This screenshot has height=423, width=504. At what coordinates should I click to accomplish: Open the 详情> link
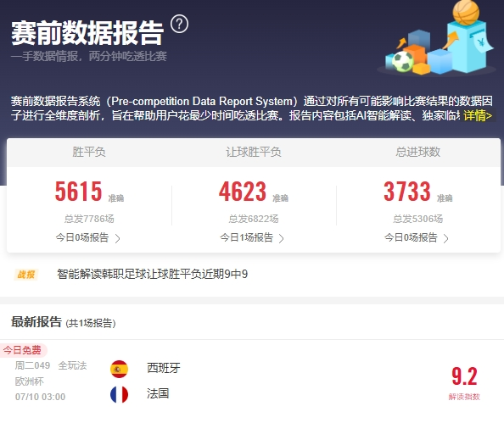(x=478, y=115)
